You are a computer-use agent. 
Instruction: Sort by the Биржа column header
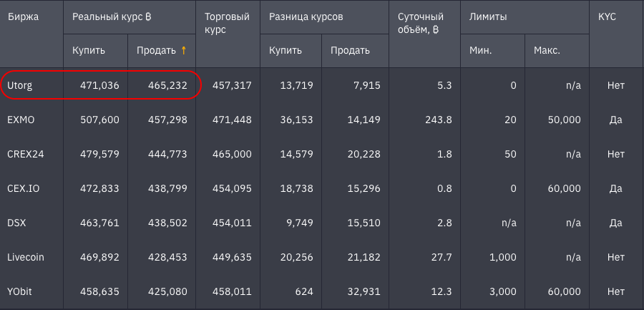pyautogui.click(x=23, y=17)
